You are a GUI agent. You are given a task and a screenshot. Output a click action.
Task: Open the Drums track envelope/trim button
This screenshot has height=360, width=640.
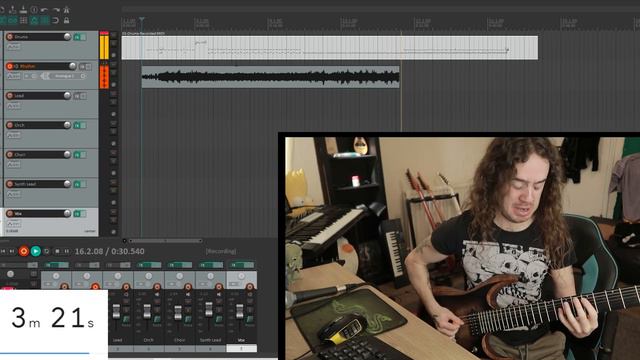14,47
